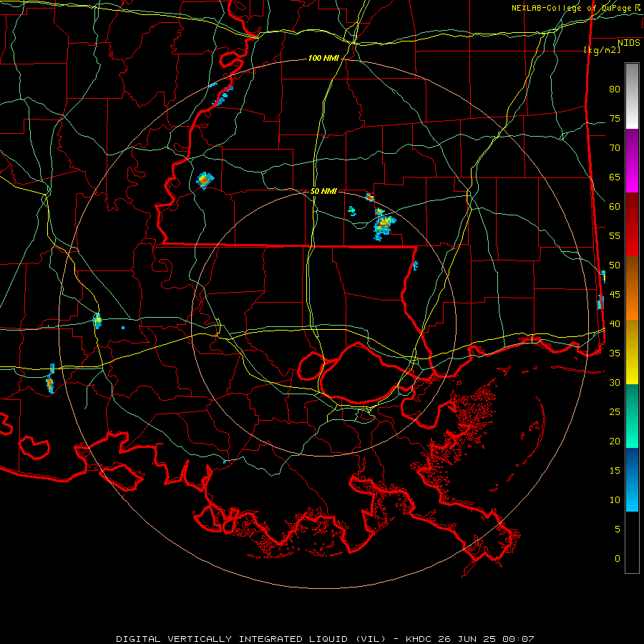The height and width of the screenshot is (644, 644).
Task: Click the 70 value on the scale
Action: point(615,148)
